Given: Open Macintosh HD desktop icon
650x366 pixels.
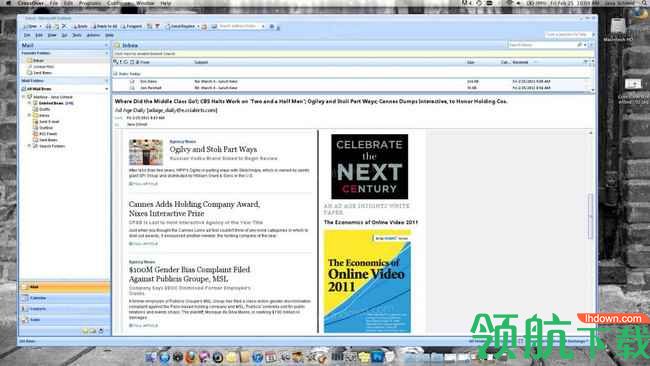Looking at the screenshot, I should pos(618,30).
